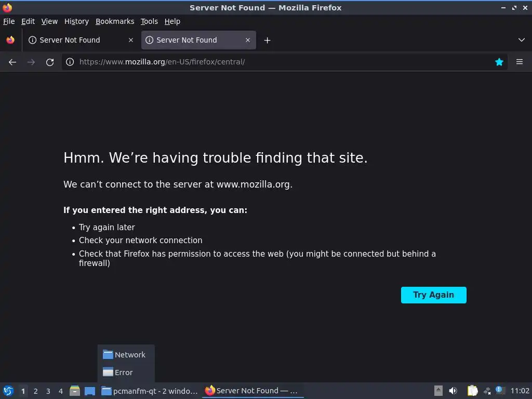The width and height of the screenshot is (532, 399).
Task: Show site information icon in address bar
Action: pyautogui.click(x=70, y=62)
